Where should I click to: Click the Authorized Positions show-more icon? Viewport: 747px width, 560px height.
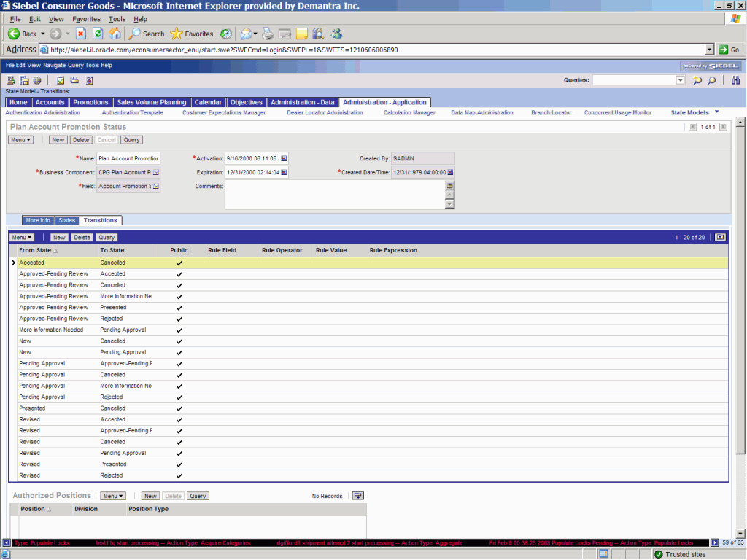tap(357, 496)
